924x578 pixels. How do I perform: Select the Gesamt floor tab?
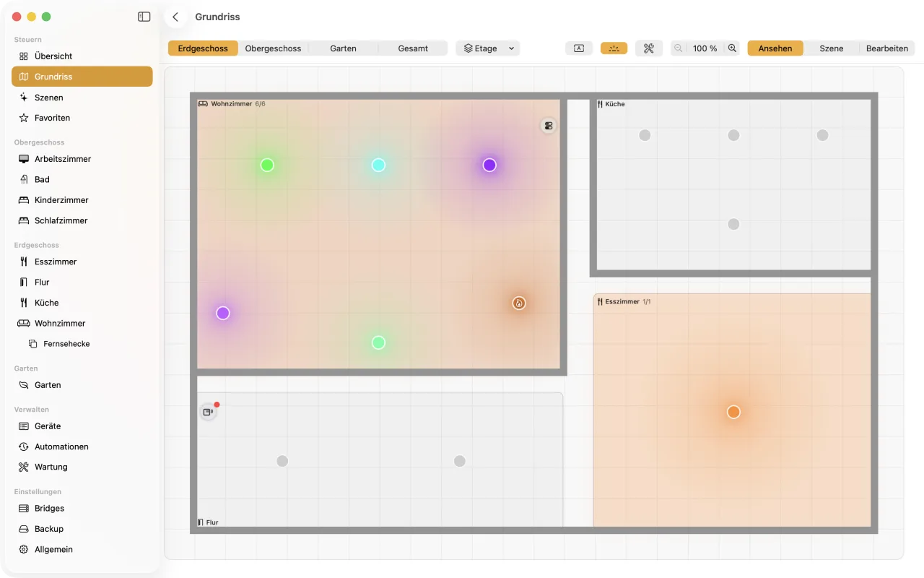point(413,48)
